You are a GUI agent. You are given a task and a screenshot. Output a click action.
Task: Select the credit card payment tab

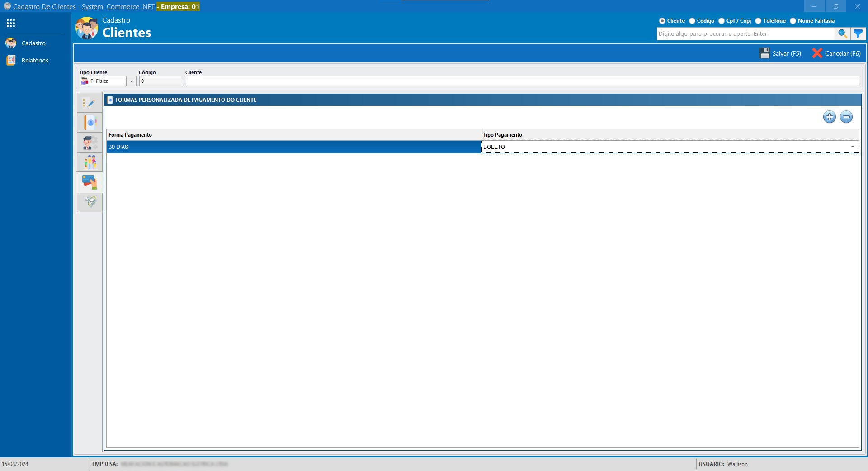coord(90,182)
